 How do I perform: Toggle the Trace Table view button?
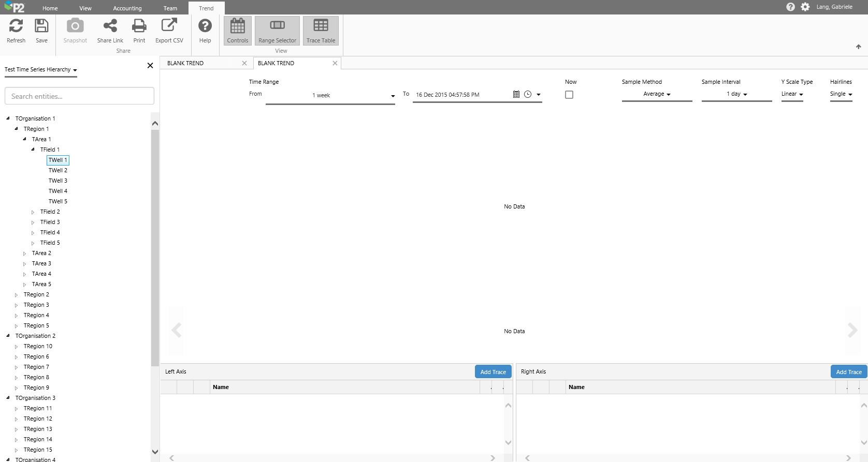321,31
